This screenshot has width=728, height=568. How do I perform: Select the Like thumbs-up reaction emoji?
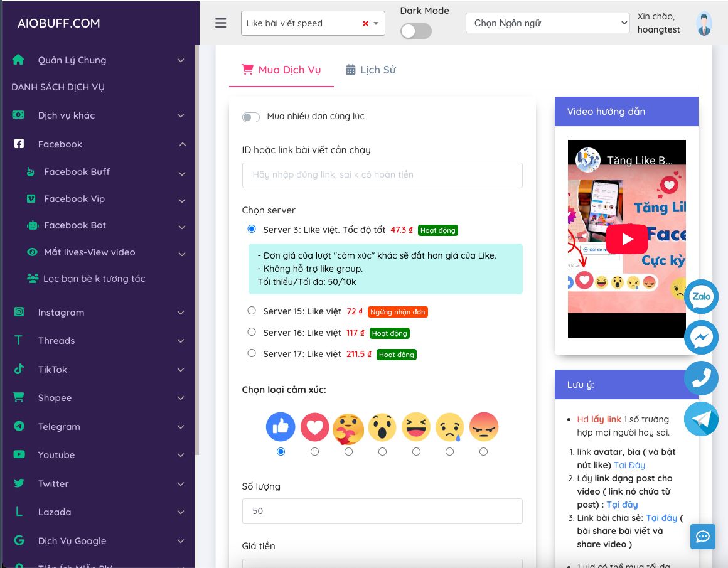pos(281,426)
